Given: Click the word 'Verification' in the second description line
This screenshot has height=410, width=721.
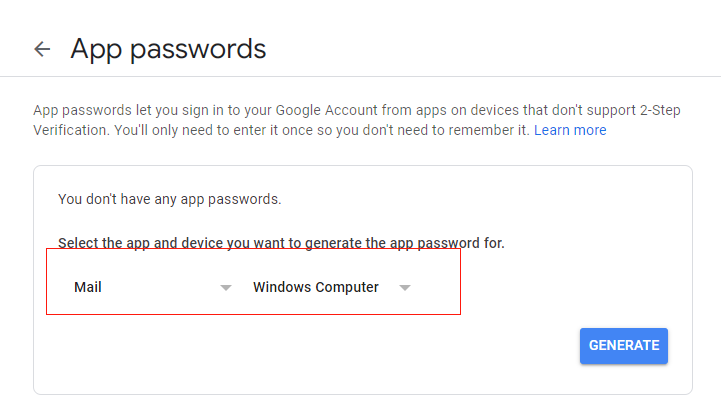Looking at the screenshot, I should [71, 130].
